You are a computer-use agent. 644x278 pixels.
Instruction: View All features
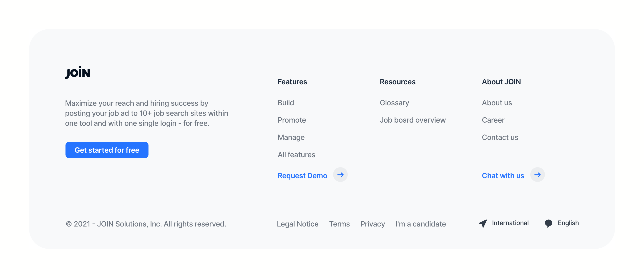(x=296, y=154)
